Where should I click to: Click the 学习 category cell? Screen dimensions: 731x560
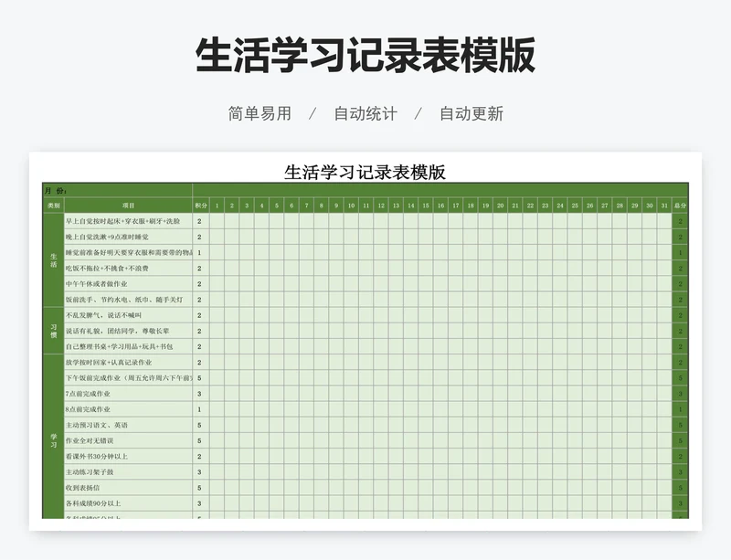tap(54, 437)
